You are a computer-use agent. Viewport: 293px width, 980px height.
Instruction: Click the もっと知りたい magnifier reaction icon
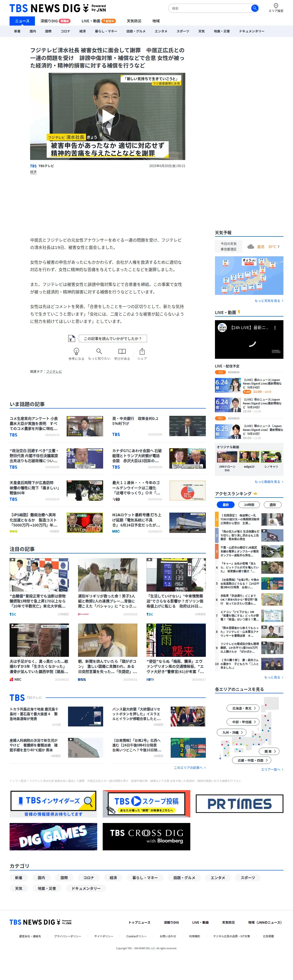(99, 351)
